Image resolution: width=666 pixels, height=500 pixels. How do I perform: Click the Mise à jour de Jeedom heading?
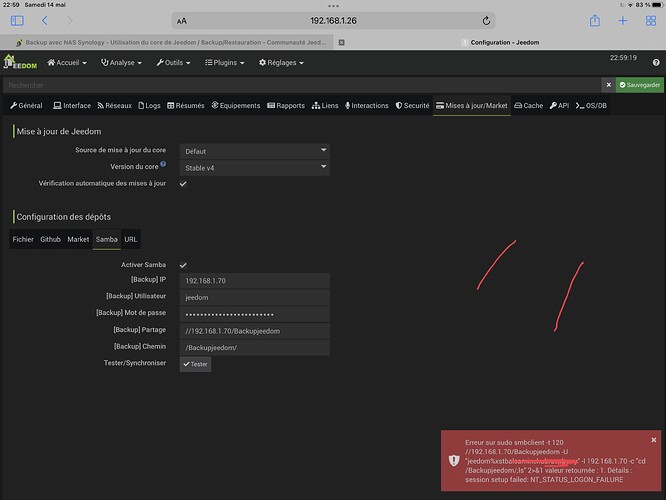pos(59,131)
